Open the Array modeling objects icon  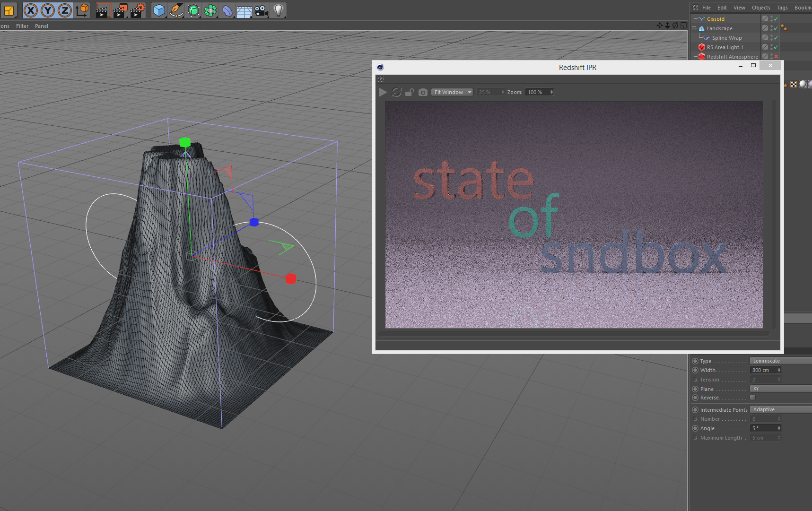pos(210,10)
